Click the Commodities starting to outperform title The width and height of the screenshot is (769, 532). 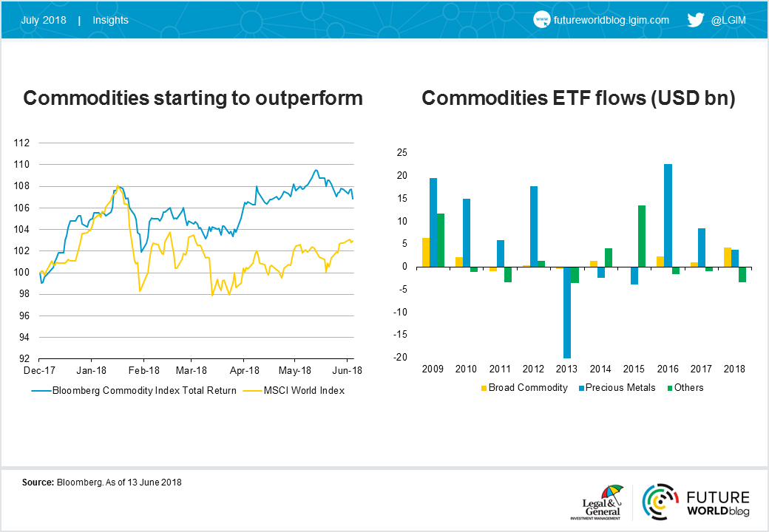pyautogui.click(x=193, y=98)
